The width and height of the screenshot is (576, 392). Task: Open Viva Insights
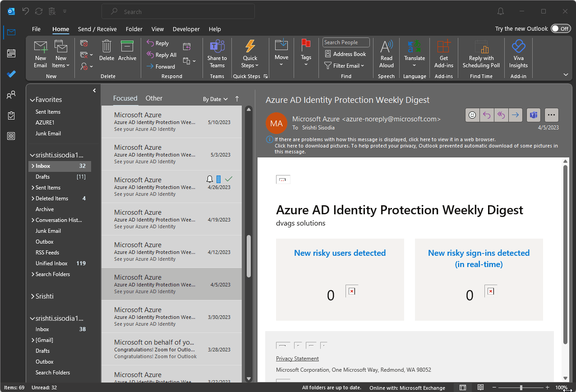point(518,54)
